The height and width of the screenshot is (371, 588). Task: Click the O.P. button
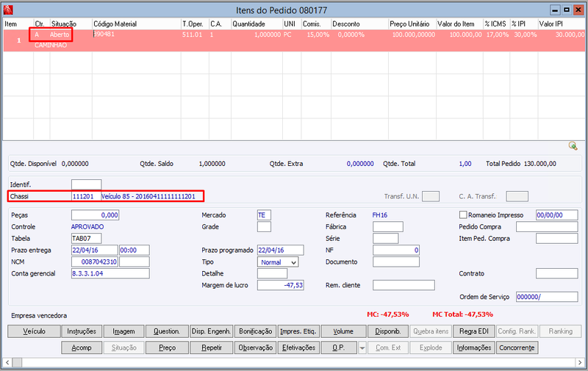pos(339,347)
